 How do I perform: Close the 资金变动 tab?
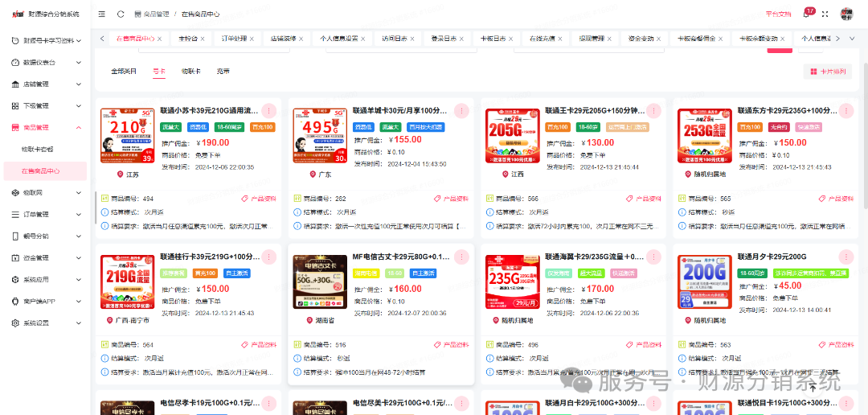[659, 39]
